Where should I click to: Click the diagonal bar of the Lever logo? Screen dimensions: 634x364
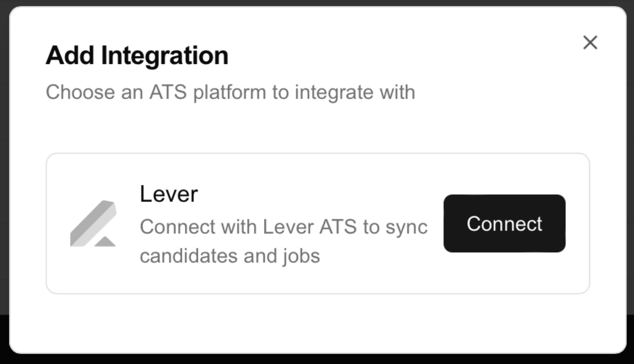(92, 222)
